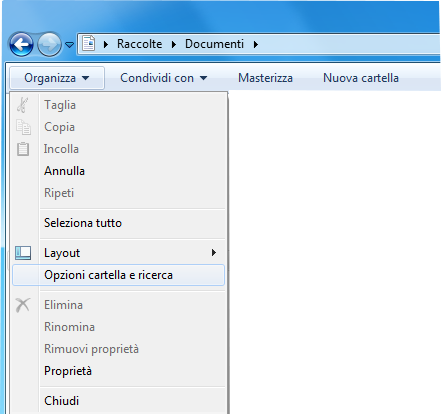Choose Chiudi to close the window

click(x=118, y=401)
